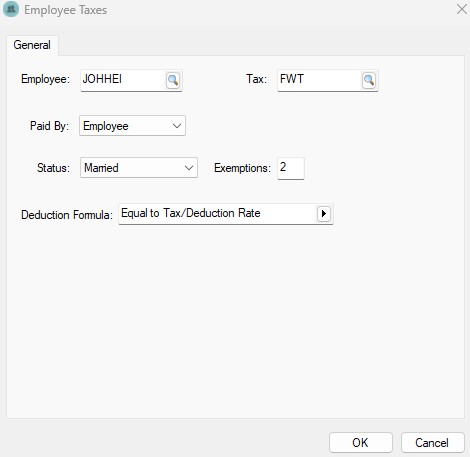This screenshot has width=470, height=457.
Task: Select the Married text in the Status box
Action: pos(101,168)
